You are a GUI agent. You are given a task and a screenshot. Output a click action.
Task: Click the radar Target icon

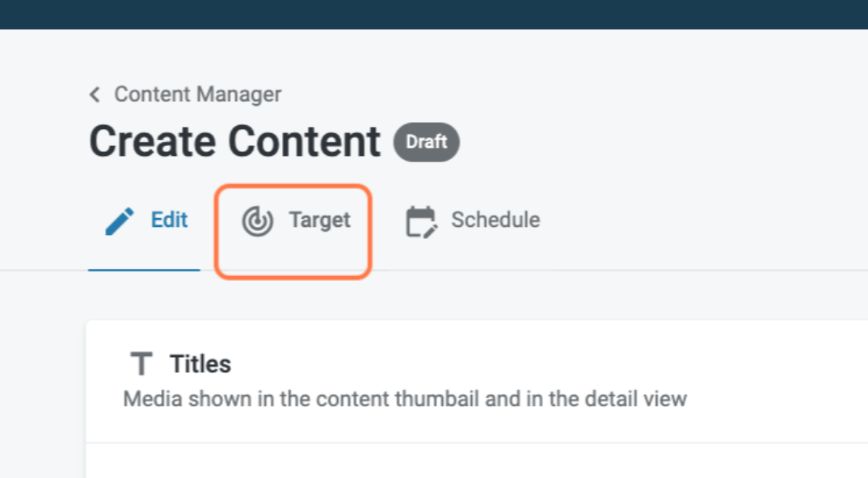tap(257, 221)
